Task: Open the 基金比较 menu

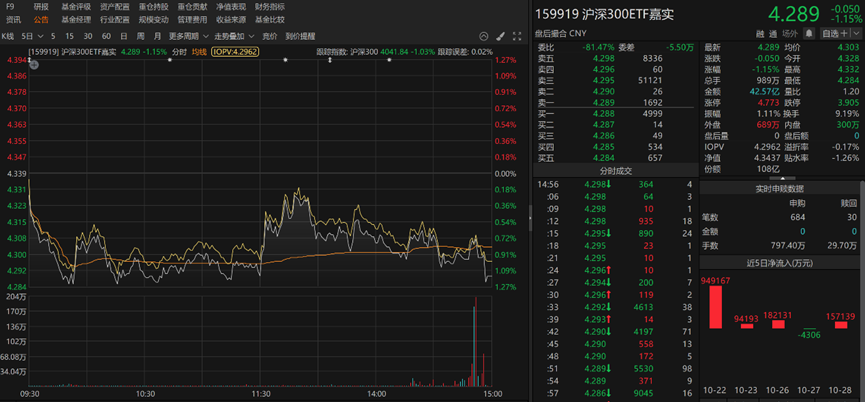Action: coord(270,20)
